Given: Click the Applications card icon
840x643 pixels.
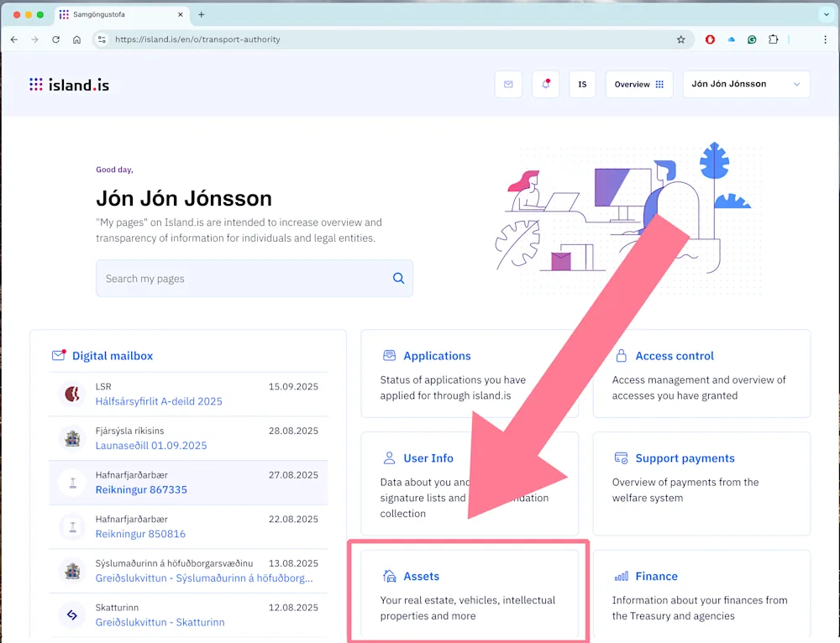Looking at the screenshot, I should (390, 356).
